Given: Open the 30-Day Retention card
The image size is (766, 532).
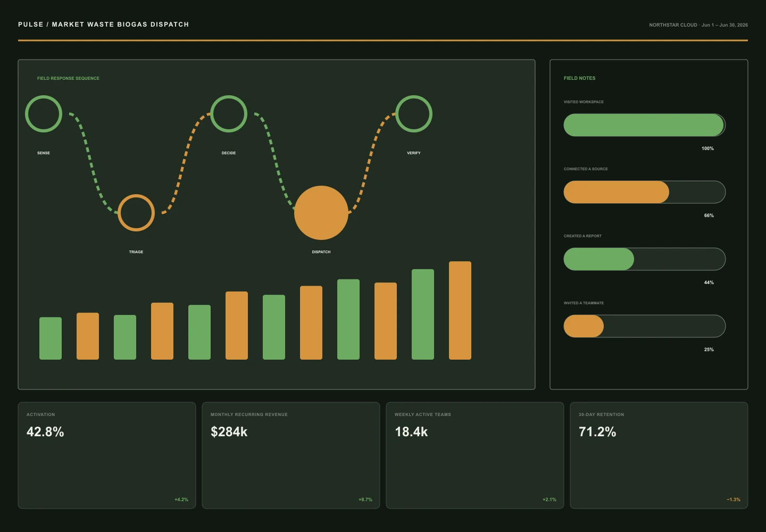Looking at the screenshot, I should pyautogui.click(x=659, y=455).
